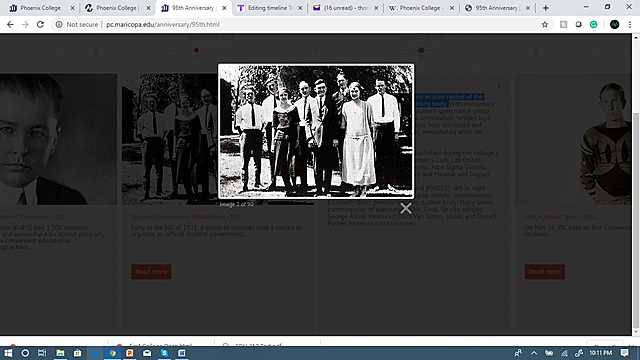This screenshot has width=640, height=360.
Task: Open the First Football Team - 1922 title
Action: (560, 217)
